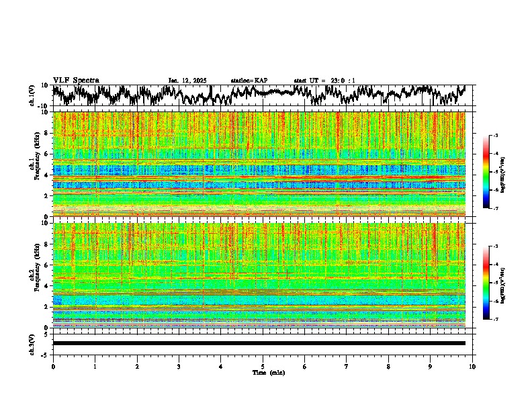Click time axis tick label "9"

[x=430, y=367]
